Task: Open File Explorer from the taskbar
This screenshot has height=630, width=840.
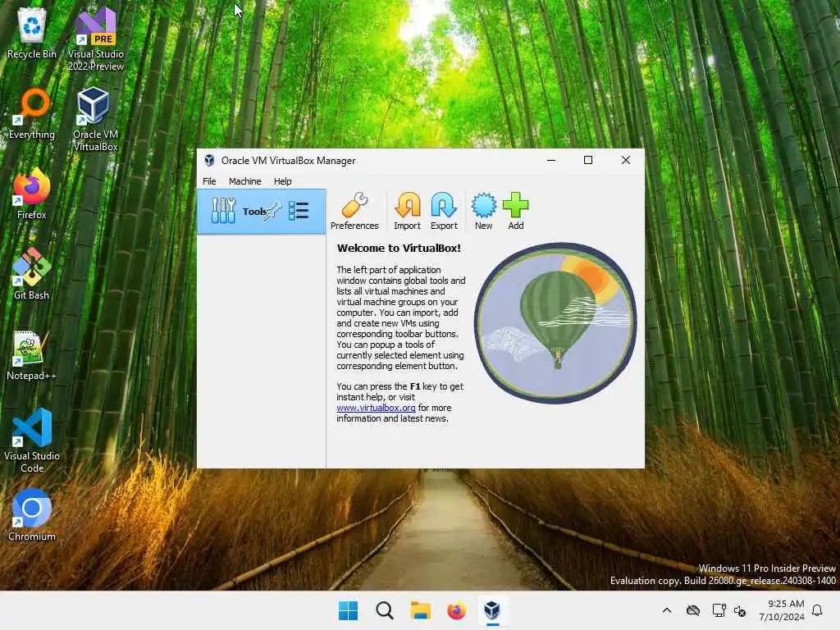Action: [421, 610]
